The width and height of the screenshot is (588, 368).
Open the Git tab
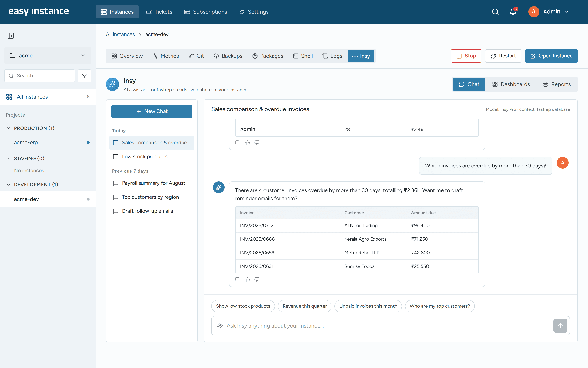(x=196, y=56)
